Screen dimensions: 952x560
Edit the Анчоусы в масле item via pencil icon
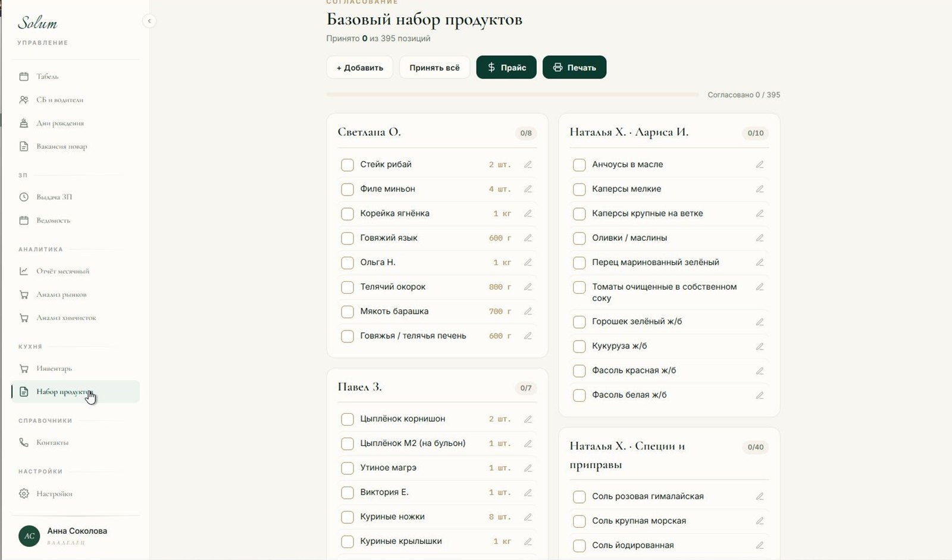pos(760,165)
